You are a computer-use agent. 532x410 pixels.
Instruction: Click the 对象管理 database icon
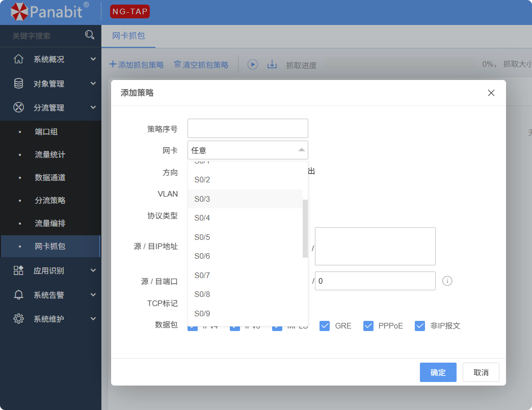(x=19, y=83)
